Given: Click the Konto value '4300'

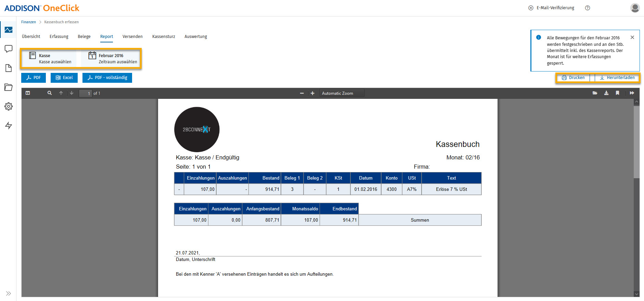Looking at the screenshot, I should pos(391,189).
